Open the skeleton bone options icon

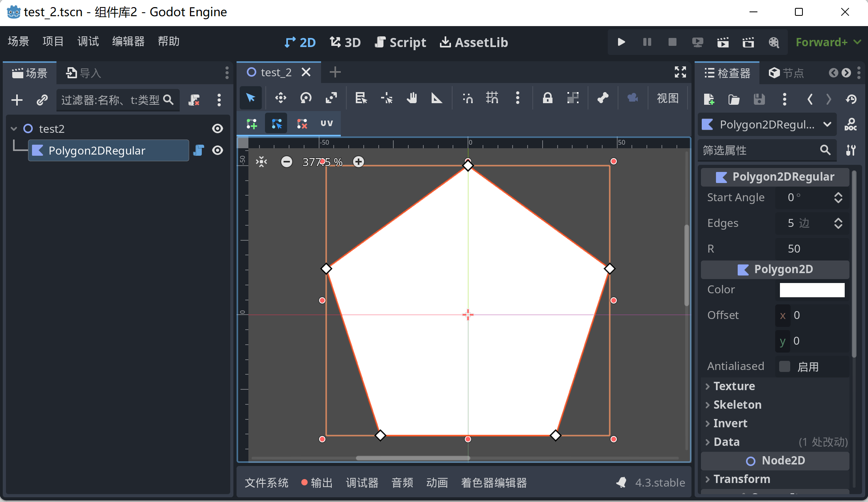click(x=603, y=98)
